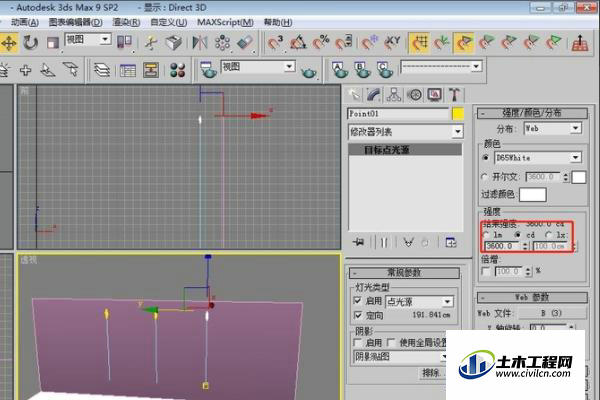Image resolution: width=600 pixels, height=400 pixels.
Task: Open the 帮助(H) menu
Action: point(278,22)
